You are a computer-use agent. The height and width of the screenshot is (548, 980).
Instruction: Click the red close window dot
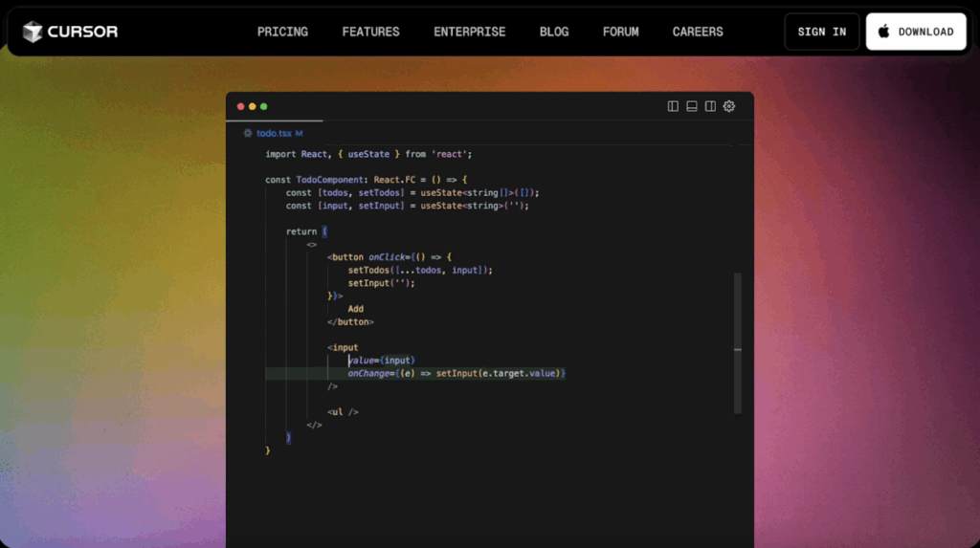[x=241, y=106]
